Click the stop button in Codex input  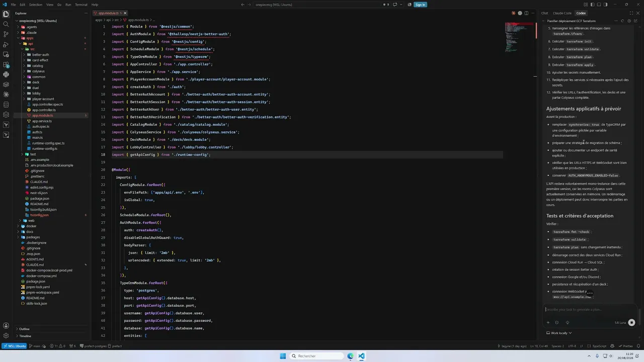coord(631,323)
